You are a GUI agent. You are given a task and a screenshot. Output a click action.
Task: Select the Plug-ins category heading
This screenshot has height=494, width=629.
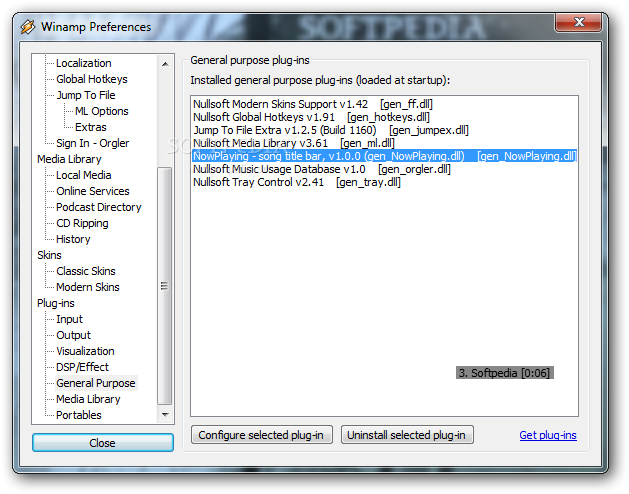point(55,303)
